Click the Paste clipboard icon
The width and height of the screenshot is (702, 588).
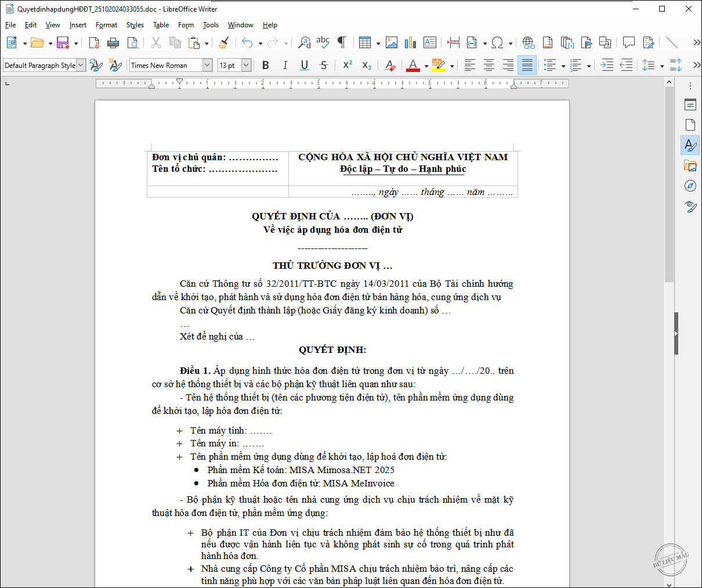pos(194,42)
